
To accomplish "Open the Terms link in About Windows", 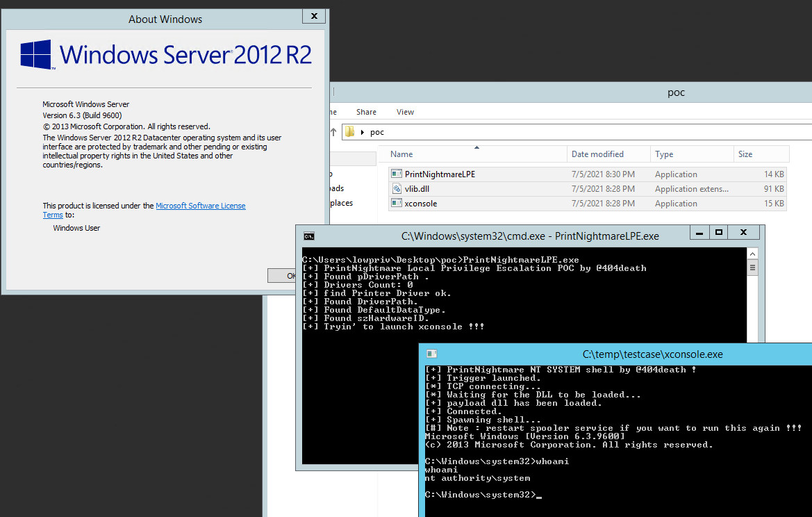I will (x=53, y=215).
